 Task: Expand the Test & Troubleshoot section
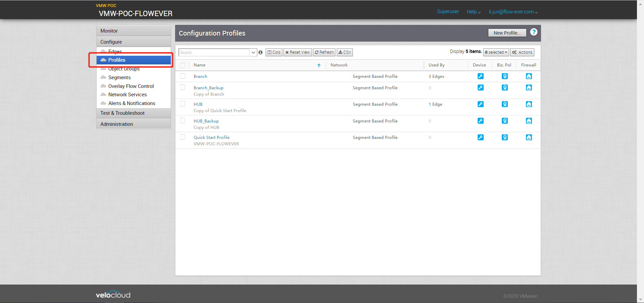[x=133, y=113]
